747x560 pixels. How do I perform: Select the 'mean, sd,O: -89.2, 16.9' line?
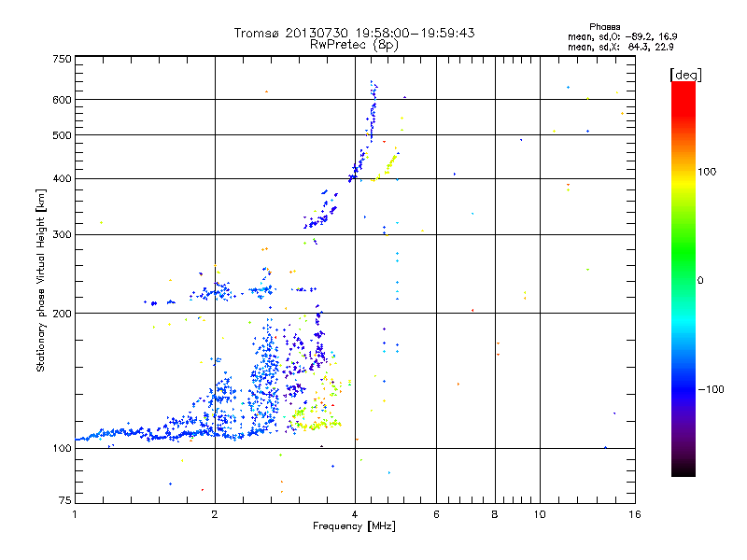622,36
